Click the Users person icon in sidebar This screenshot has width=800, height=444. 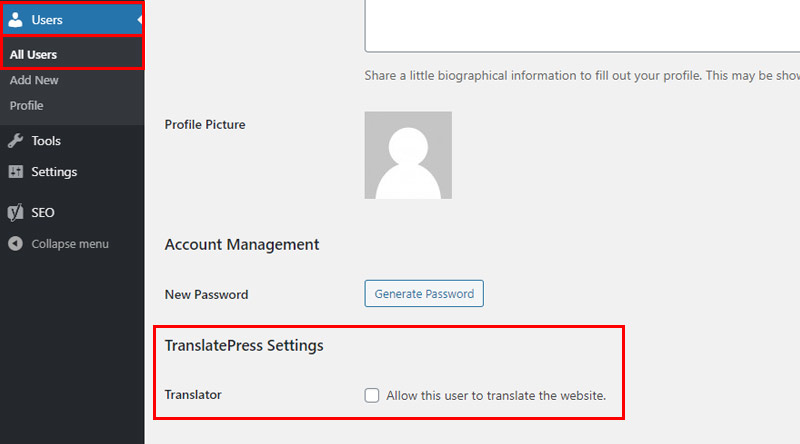click(x=16, y=19)
